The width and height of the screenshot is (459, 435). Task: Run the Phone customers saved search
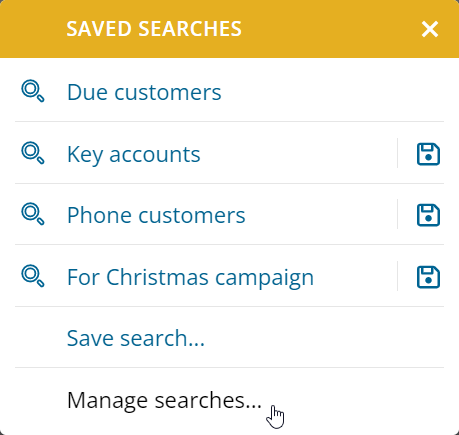156,215
